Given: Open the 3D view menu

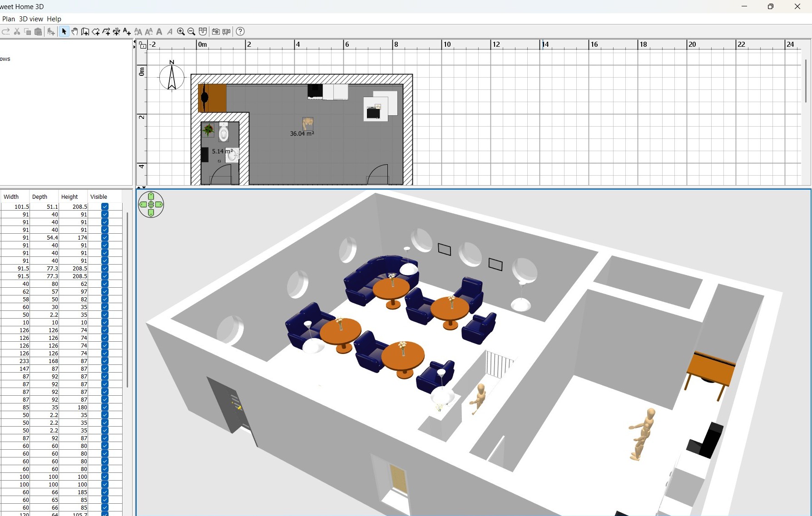Looking at the screenshot, I should (x=31, y=19).
